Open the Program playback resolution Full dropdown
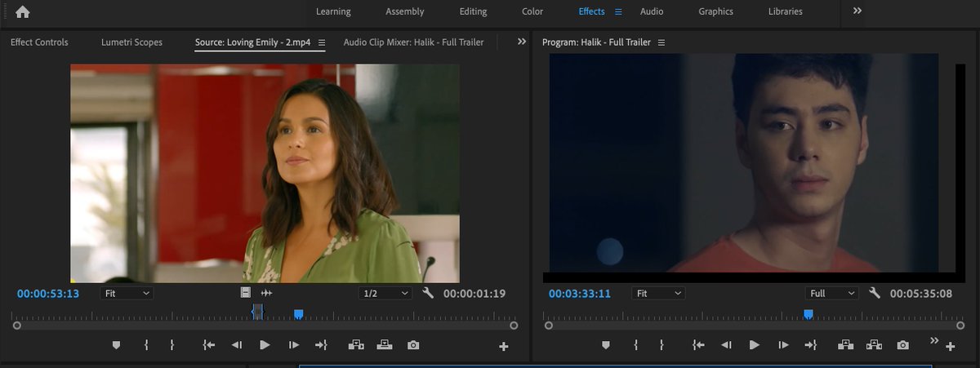The width and height of the screenshot is (980, 368). click(x=832, y=293)
